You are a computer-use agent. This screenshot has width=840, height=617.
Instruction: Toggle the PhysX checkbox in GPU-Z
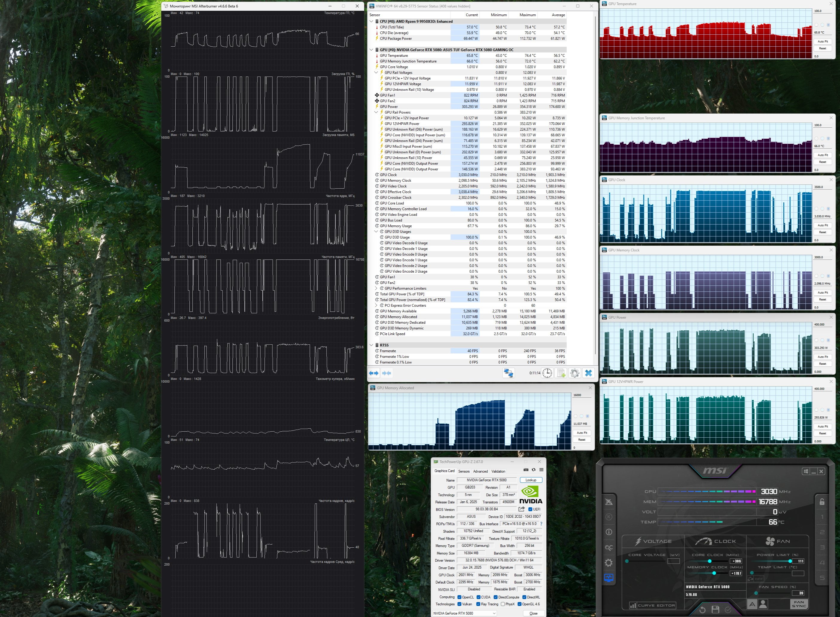[503, 604]
